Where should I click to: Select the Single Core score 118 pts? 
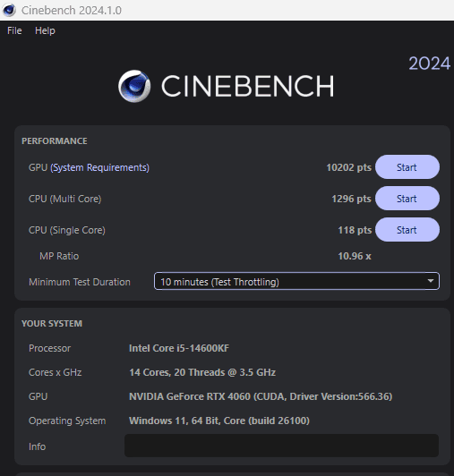[355, 230]
